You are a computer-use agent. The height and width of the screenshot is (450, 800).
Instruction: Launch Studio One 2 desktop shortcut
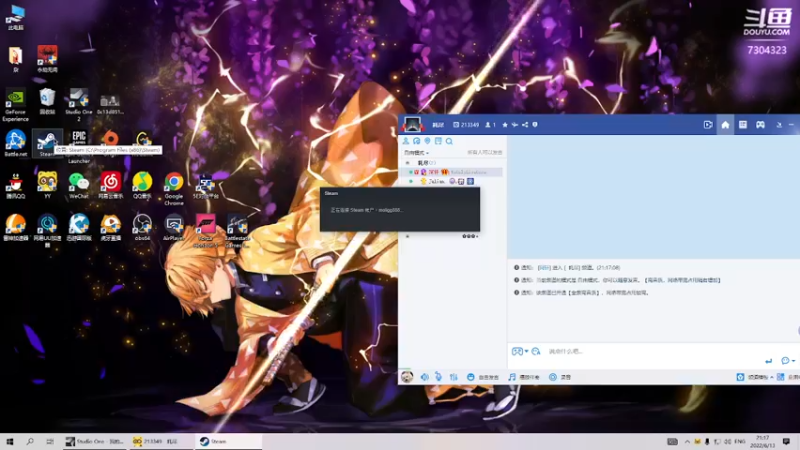coord(79,105)
